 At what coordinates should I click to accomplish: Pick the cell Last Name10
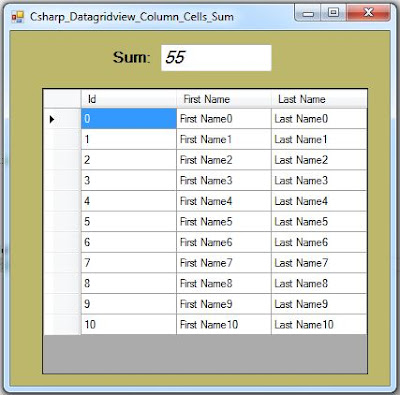(319, 324)
